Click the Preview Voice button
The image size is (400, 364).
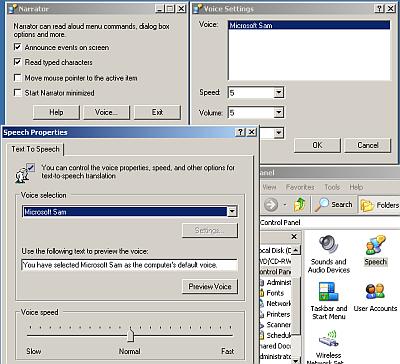210,286
